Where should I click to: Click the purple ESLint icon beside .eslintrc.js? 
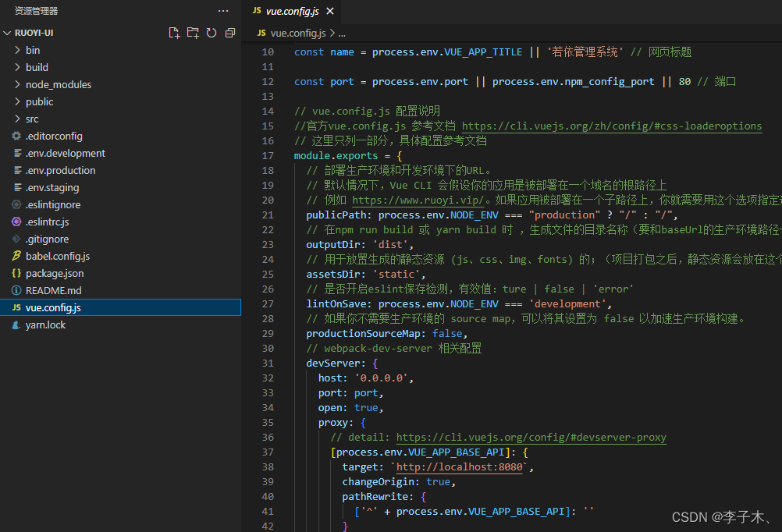[16, 222]
